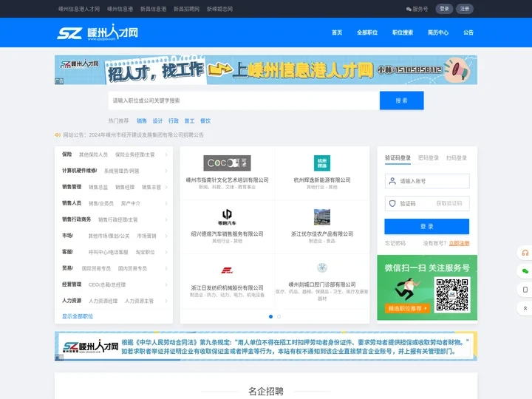Click the WeChat QR code image
The image size is (532, 399).
point(452,295)
